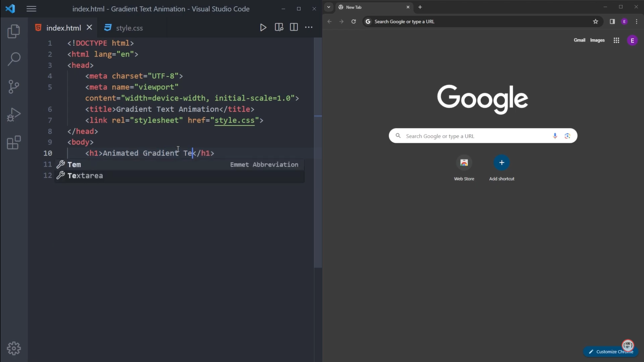This screenshot has width=644, height=362.
Task: Open the live preview of index.html
Action: (x=279, y=27)
